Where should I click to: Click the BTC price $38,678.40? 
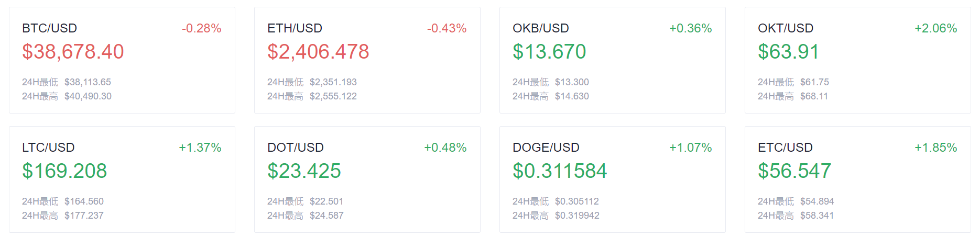73,52
